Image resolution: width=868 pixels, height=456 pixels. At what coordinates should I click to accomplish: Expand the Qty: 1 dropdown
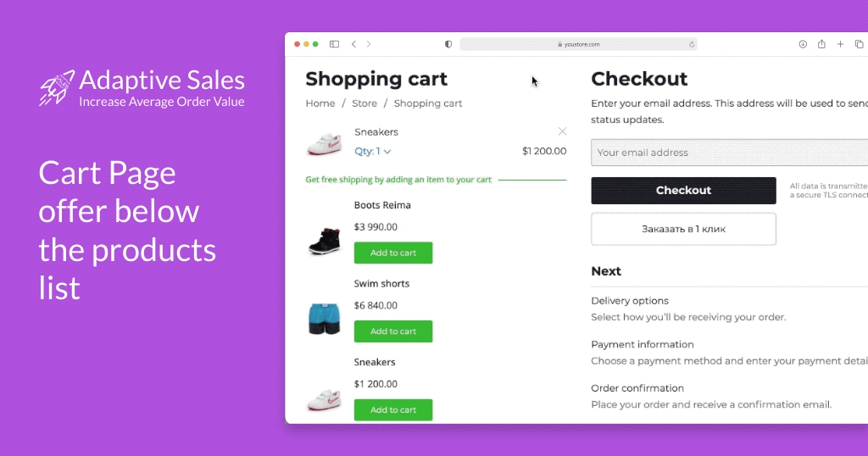pyautogui.click(x=373, y=152)
